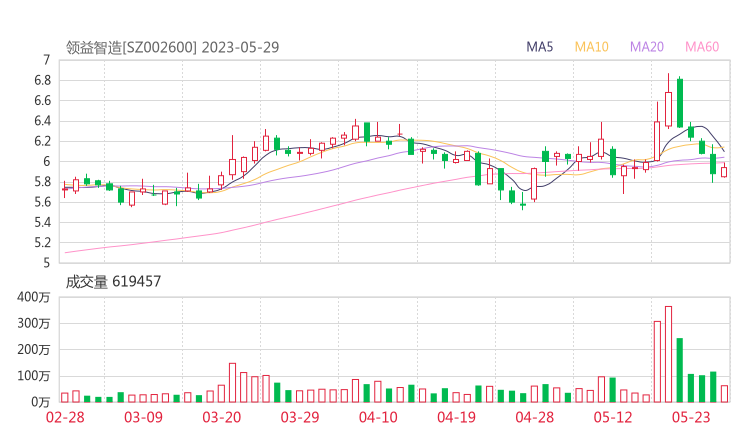Image resolution: width=740 pixels, height=440 pixels.
Task: Click the 03-29 date axis label
Action: [x=300, y=417]
